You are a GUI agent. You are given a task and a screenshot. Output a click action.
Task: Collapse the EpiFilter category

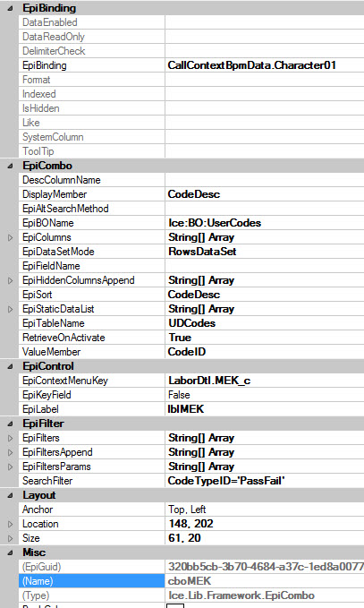10,424
